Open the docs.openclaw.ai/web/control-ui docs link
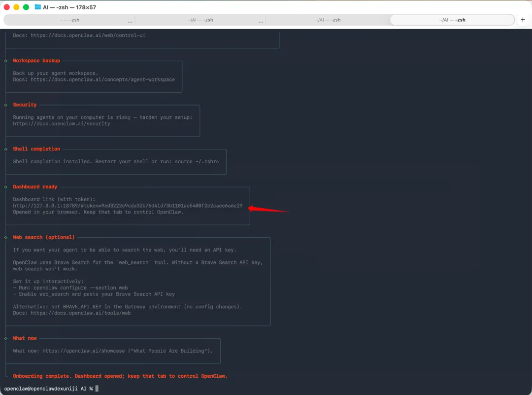 coord(88,36)
